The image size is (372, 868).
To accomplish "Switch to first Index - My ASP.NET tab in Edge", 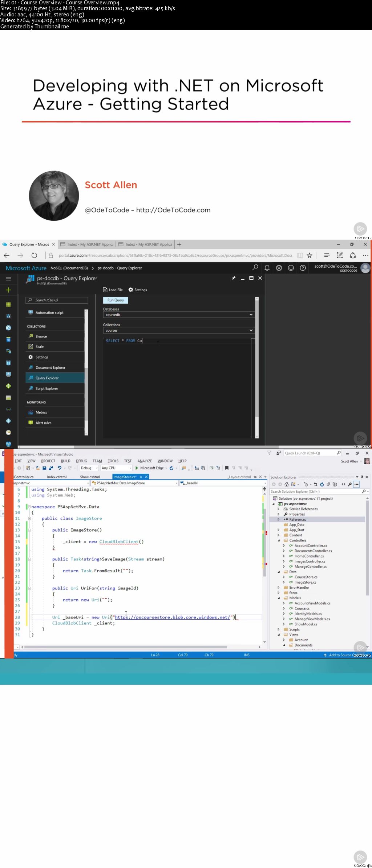I will (x=87, y=244).
